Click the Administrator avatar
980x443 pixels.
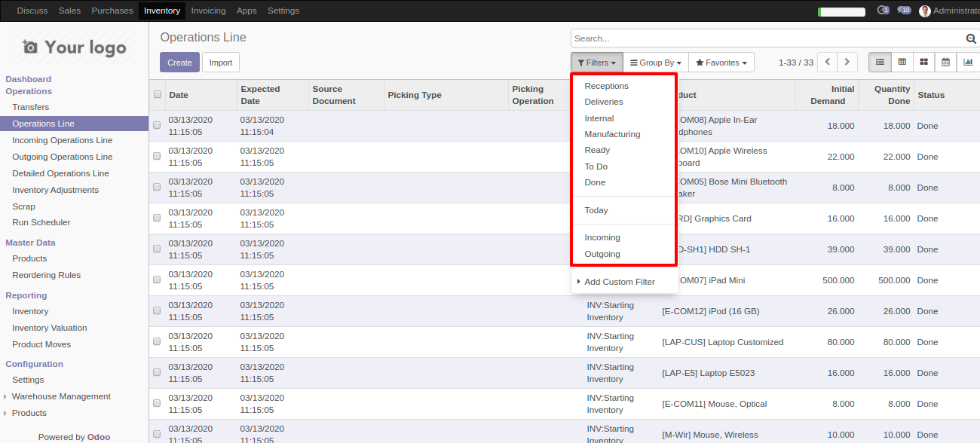pos(925,11)
